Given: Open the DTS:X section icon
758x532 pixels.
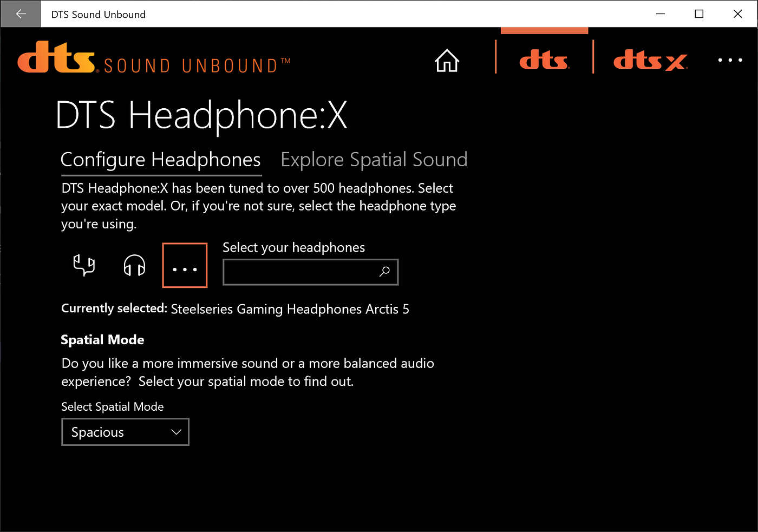Looking at the screenshot, I should [x=650, y=61].
